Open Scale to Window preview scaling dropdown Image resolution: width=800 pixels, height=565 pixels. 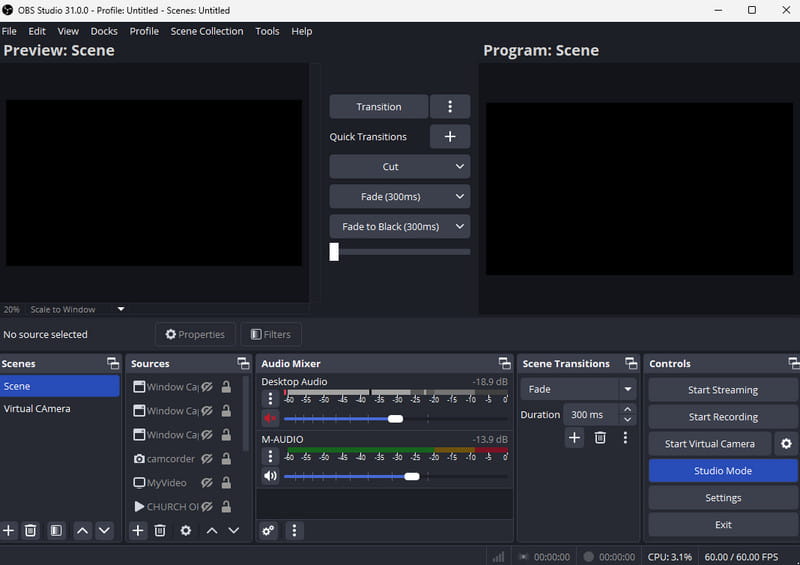click(x=77, y=309)
